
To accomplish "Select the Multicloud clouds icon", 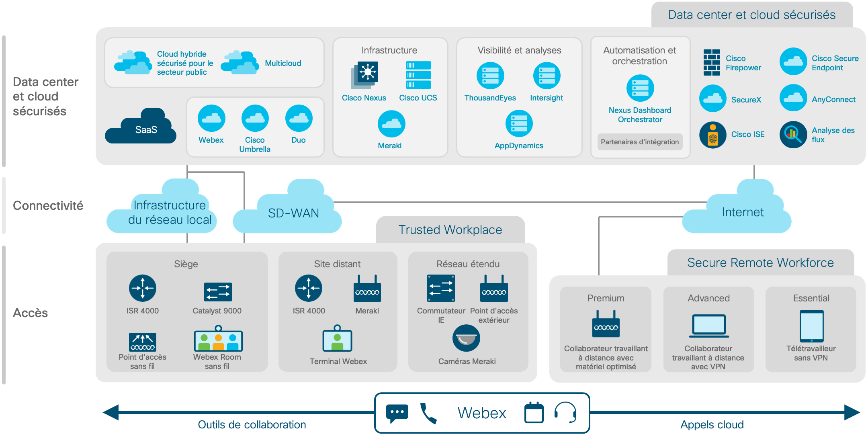I will tap(240, 63).
